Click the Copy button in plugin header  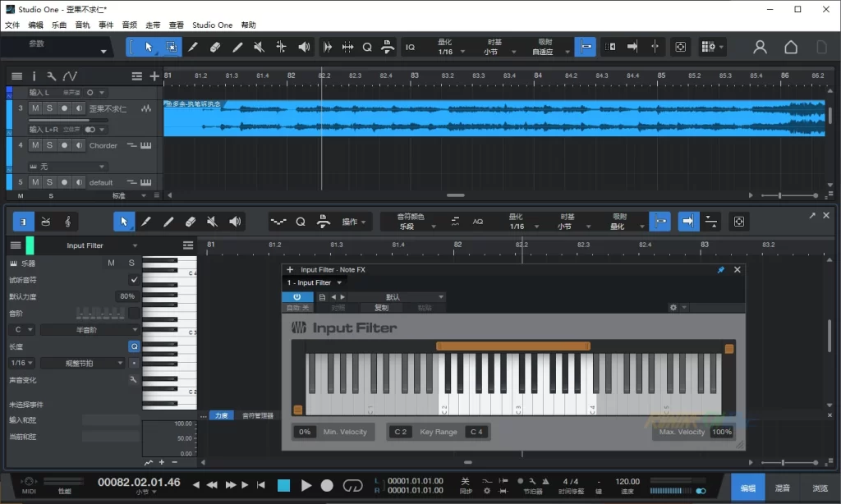pos(381,308)
